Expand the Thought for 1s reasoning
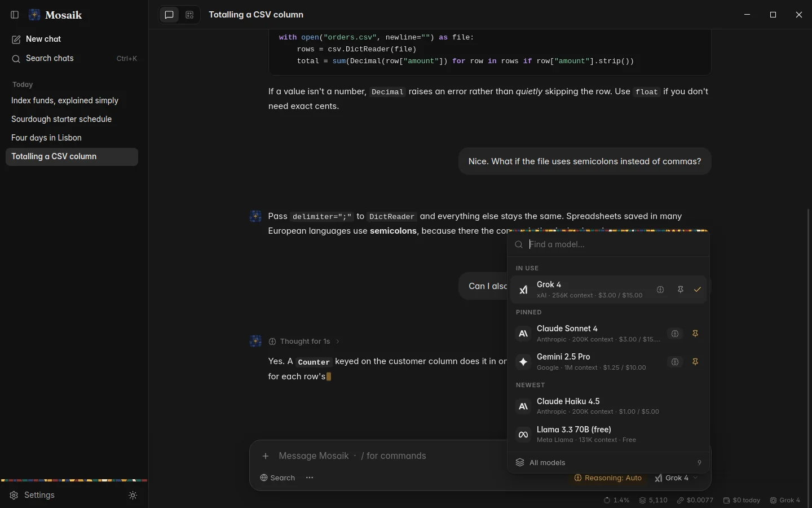The width and height of the screenshot is (812, 508). (x=304, y=341)
